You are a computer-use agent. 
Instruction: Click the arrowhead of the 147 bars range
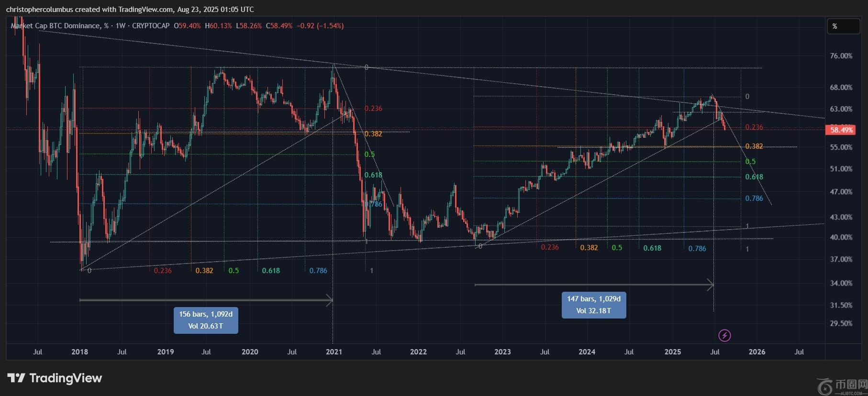pyautogui.click(x=711, y=285)
